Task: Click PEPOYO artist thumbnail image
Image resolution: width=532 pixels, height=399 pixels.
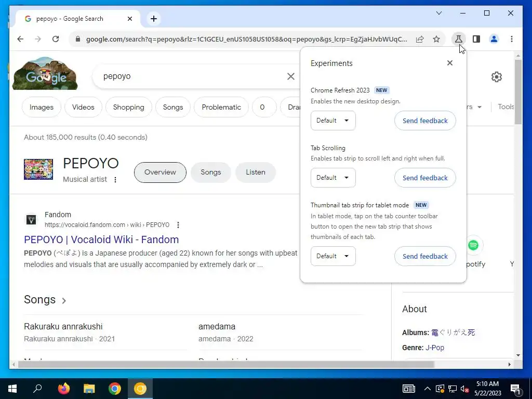Action: [38, 169]
